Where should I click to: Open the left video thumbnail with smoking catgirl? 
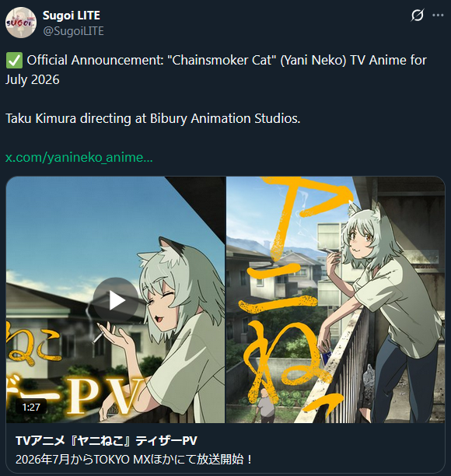(115, 300)
